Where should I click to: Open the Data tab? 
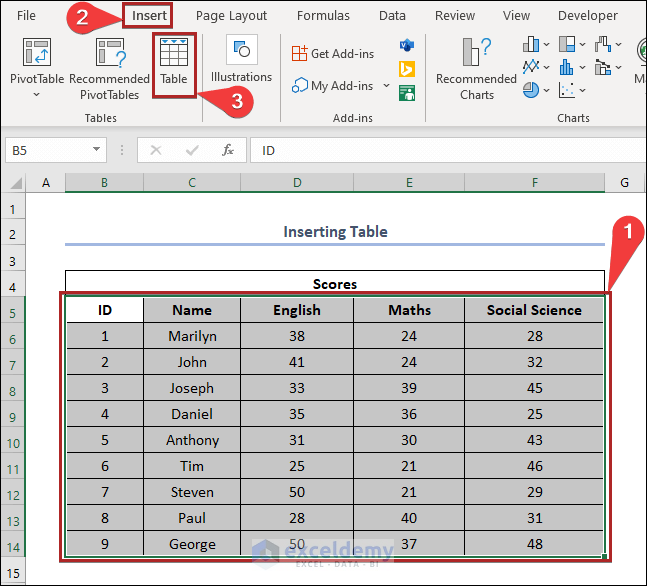point(392,16)
